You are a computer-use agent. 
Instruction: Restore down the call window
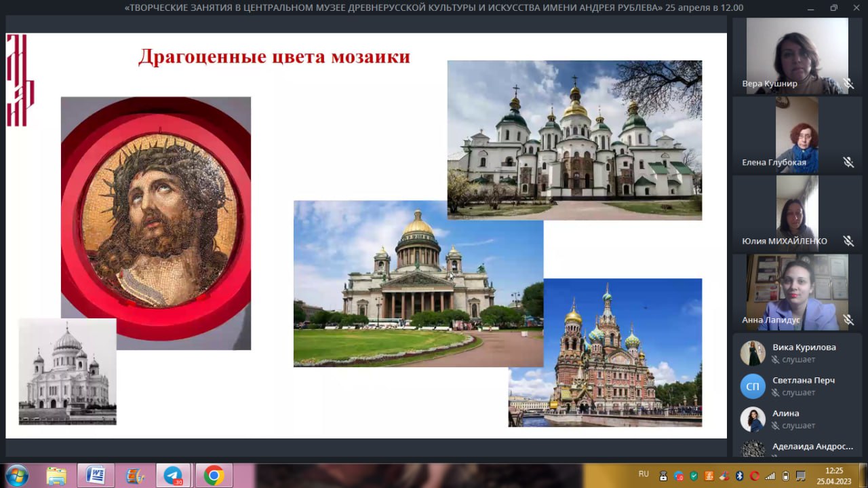tap(834, 8)
